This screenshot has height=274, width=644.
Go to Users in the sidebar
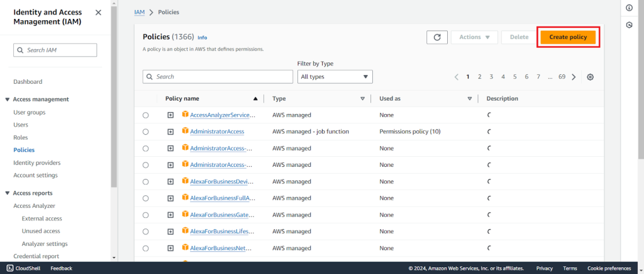[21, 125]
